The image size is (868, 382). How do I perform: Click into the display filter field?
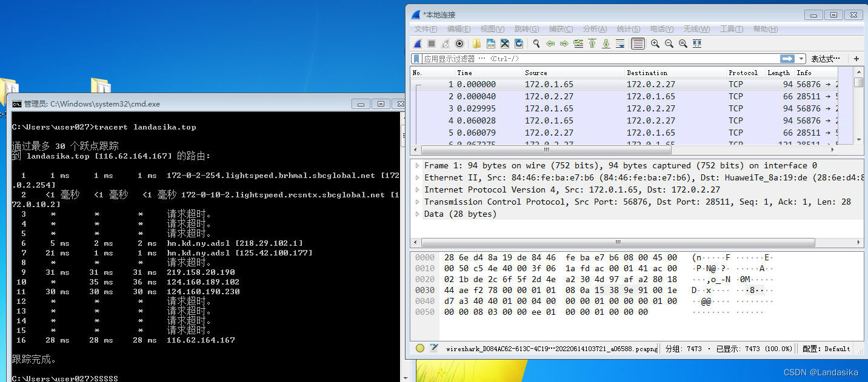600,59
